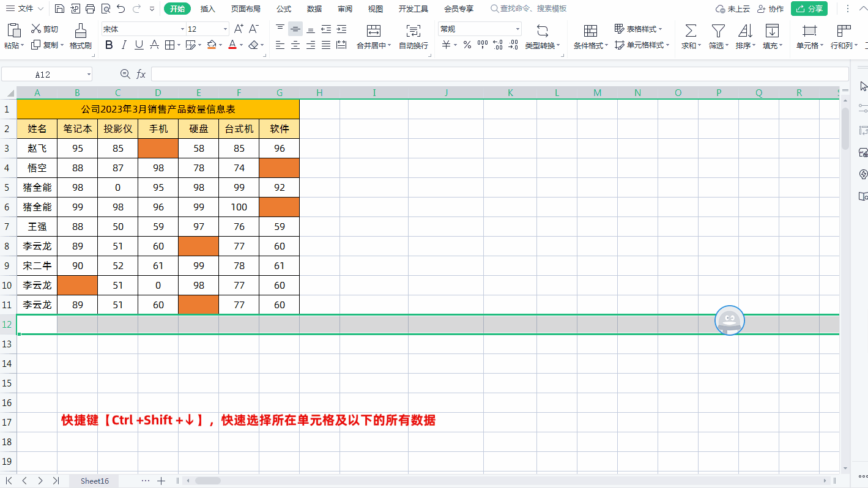868x488 pixels.
Task: Expand the Name Box dropdown arrow
Action: [89, 74]
